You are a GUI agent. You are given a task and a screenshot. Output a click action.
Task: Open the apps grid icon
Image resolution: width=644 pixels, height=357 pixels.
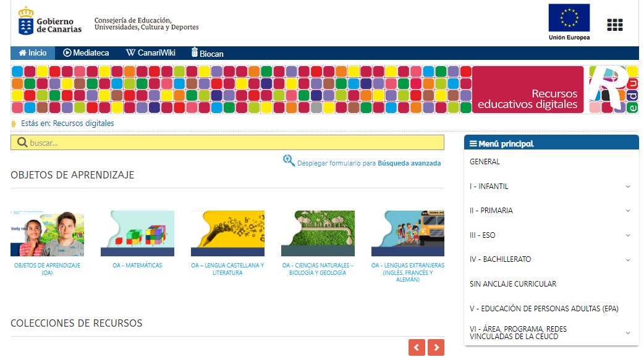pyautogui.click(x=614, y=25)
